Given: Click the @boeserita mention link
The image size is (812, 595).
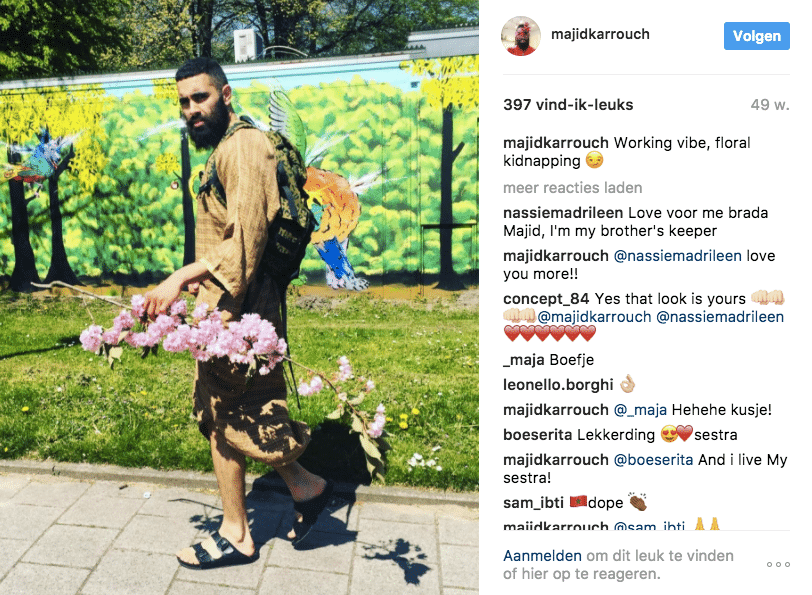Looking at the screenshot, I should click(653, 460).
